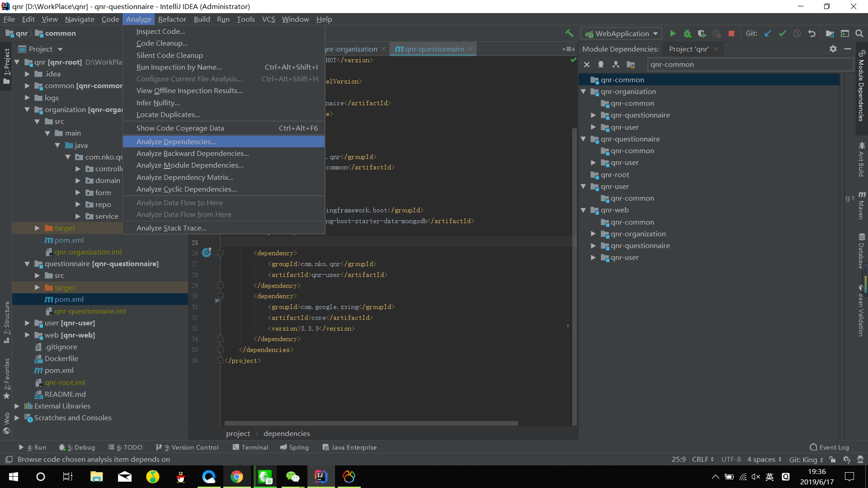Run WebApplication with the green play icon
The height and width of the screenshot is (488, 868).
[673, 33]
